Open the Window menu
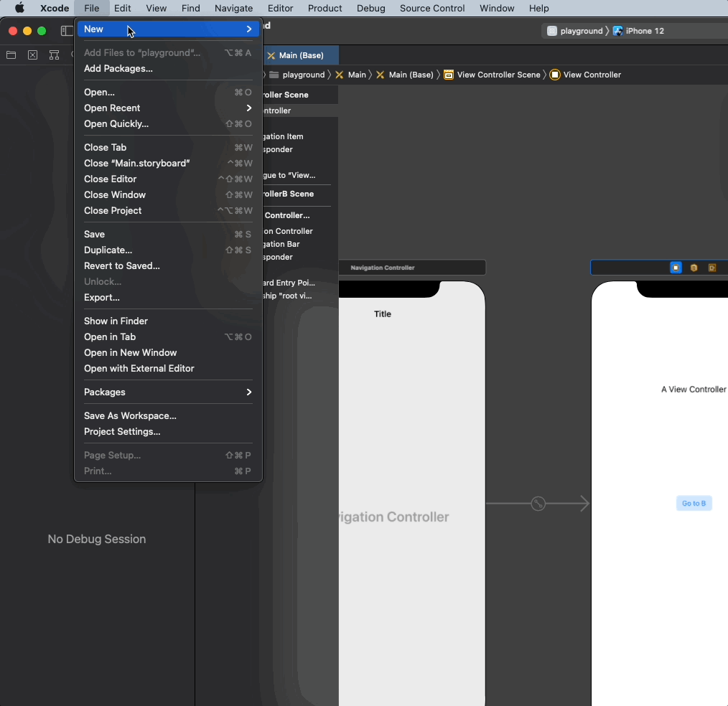The width and height of the screenshot is (728, 706). pyautogui.click(x=496, y=9)
